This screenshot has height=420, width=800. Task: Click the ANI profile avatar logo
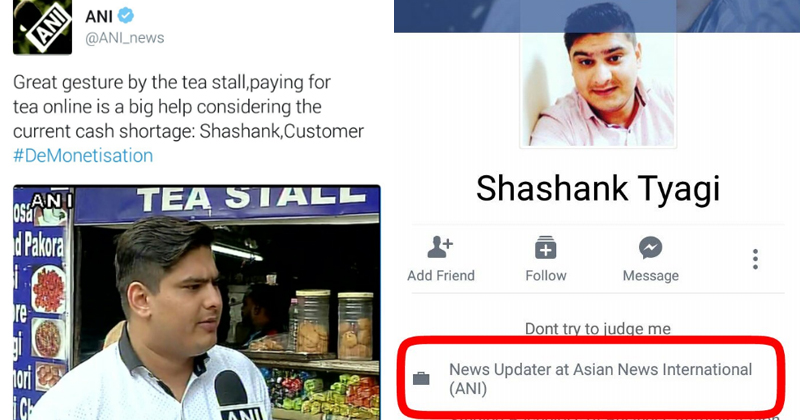click(42, 27)
